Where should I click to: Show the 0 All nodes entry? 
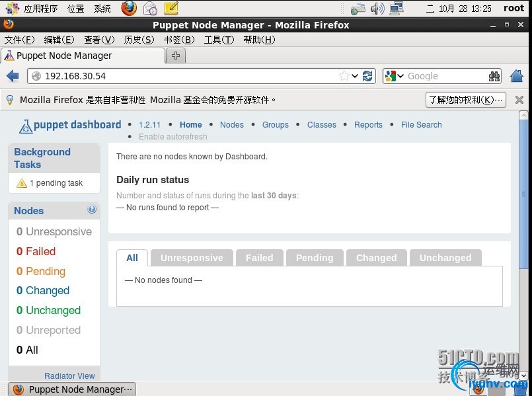pyautogui.click(x=27, y=350)
